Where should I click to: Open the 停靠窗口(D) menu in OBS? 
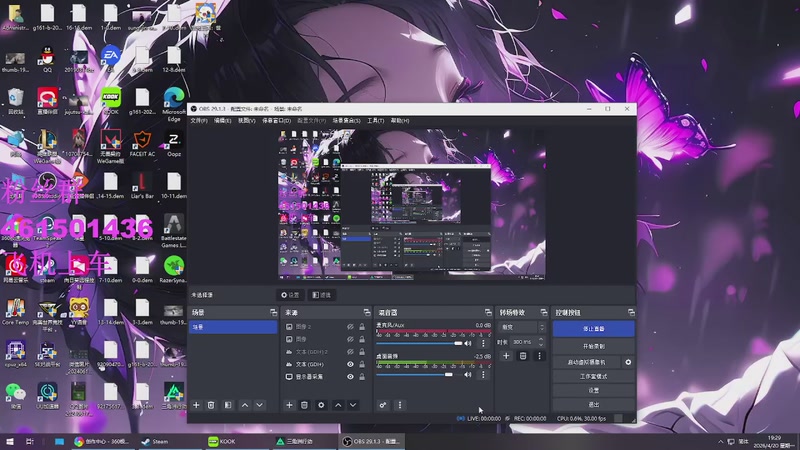coord(277,121)
